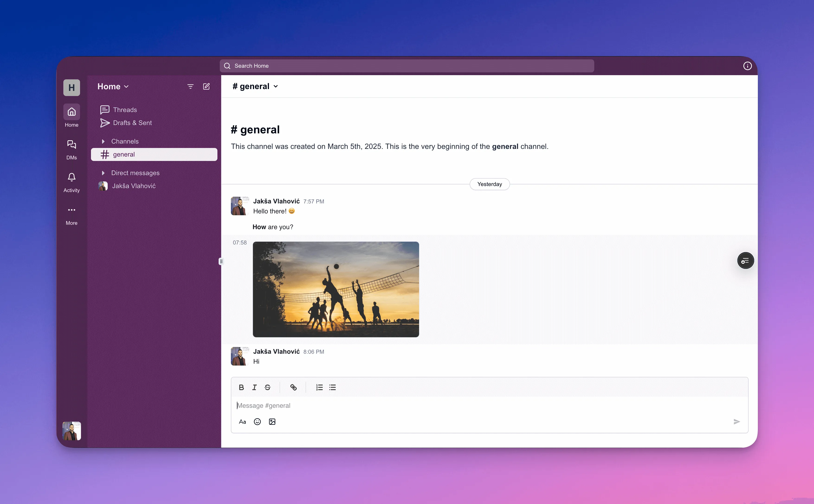Open the DMs section in the sidebar
814x504 pixels.
(71, 148)
